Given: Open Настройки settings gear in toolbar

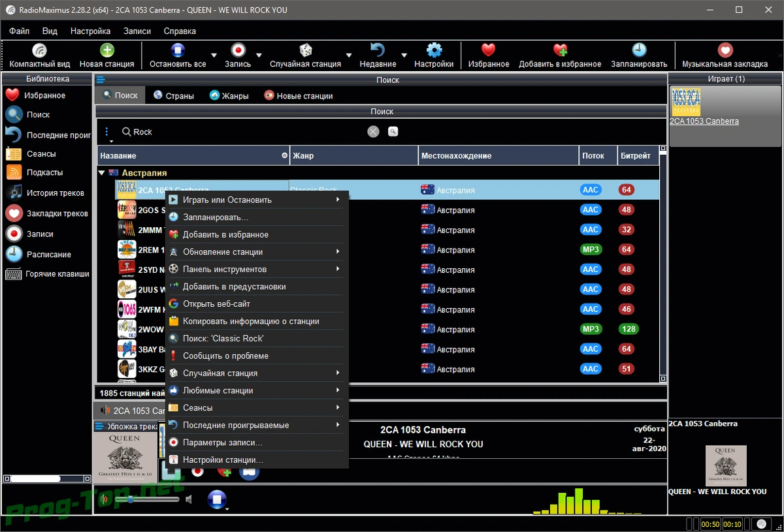Looking at the screenshot, I should click(434, 55).
